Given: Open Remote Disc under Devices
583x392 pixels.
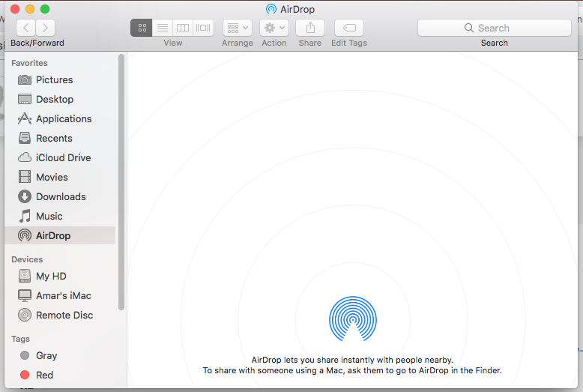Looking at the screenshot, I should tap(60, 316).
